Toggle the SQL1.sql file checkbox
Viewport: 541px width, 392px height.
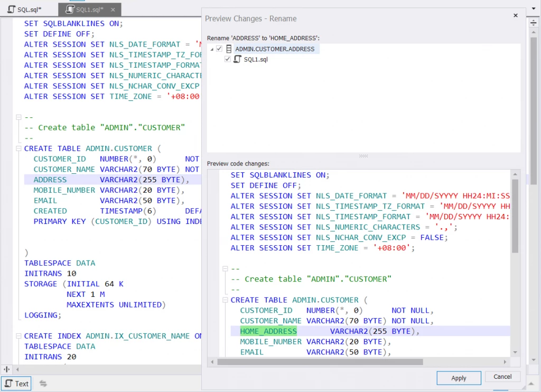[227, 59]
